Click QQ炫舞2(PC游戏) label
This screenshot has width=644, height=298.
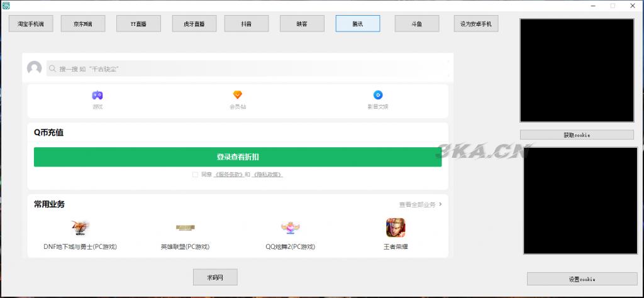[291, 246]
